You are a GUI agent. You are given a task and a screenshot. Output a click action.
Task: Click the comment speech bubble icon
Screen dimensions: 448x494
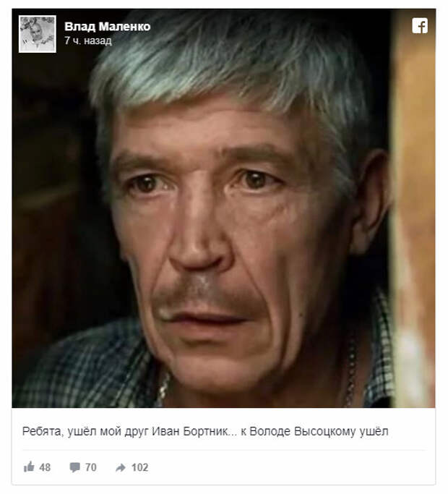(x=74, y=467)
